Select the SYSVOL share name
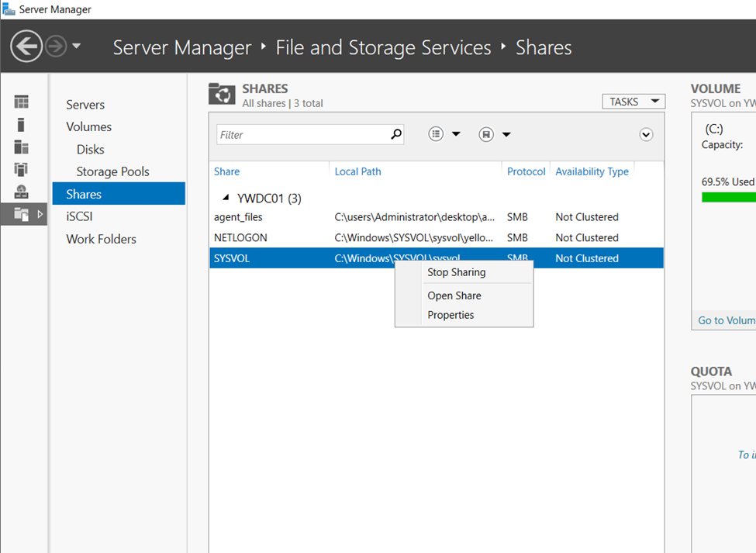 coord(232,258)
